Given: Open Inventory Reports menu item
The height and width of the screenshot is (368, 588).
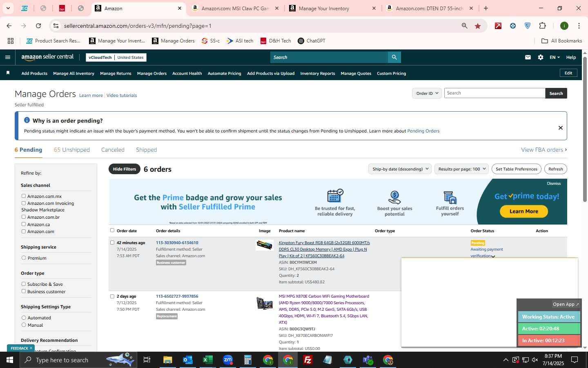Looking at the screenshot, I should click(x=317, y=74).
